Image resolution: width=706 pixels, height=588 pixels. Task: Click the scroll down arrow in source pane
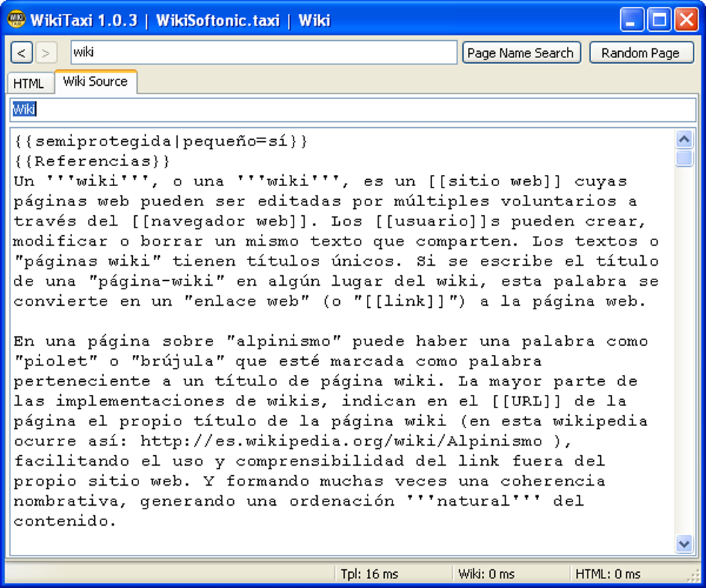point(685,544)
